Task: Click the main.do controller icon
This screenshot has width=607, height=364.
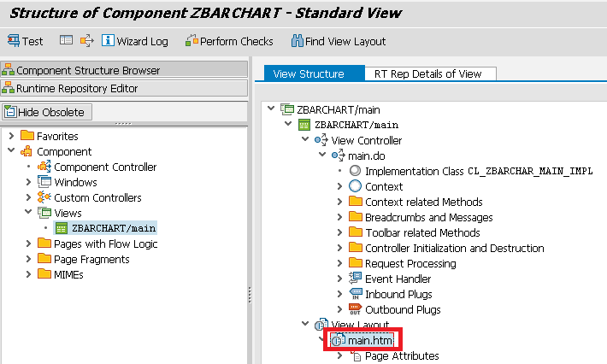Action: (x=339, y=156)
